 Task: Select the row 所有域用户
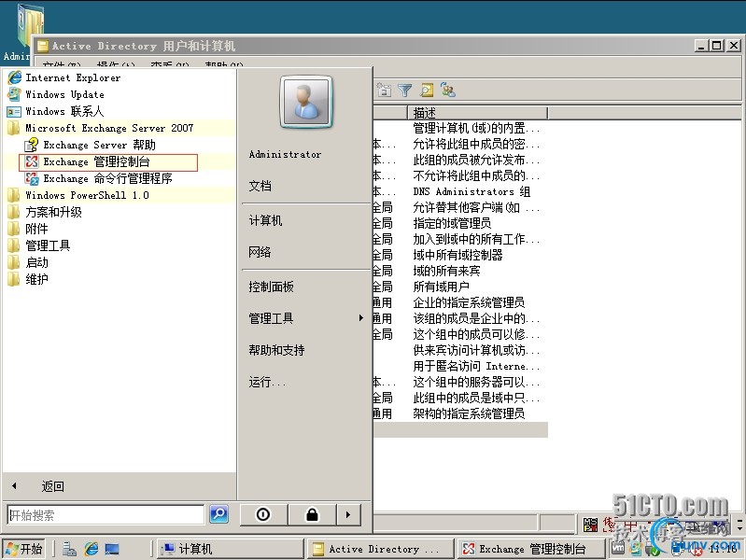[441, 287]
